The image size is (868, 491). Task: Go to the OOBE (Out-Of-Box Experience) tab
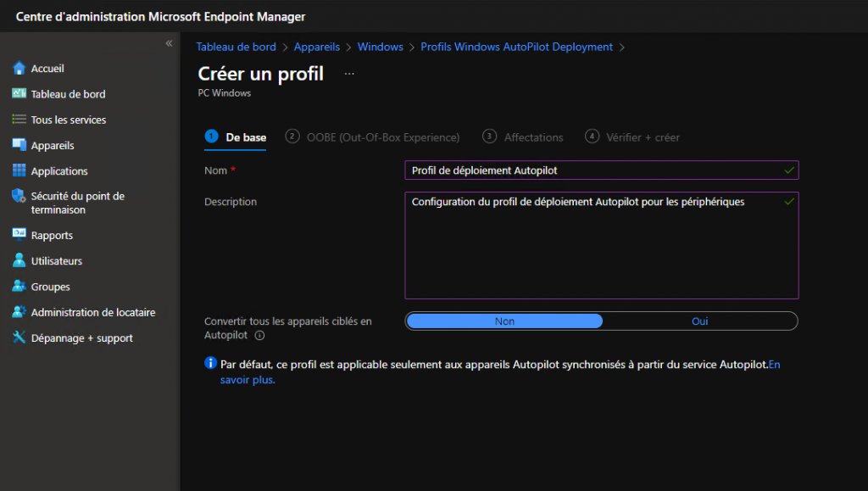(x=373, y=137)
